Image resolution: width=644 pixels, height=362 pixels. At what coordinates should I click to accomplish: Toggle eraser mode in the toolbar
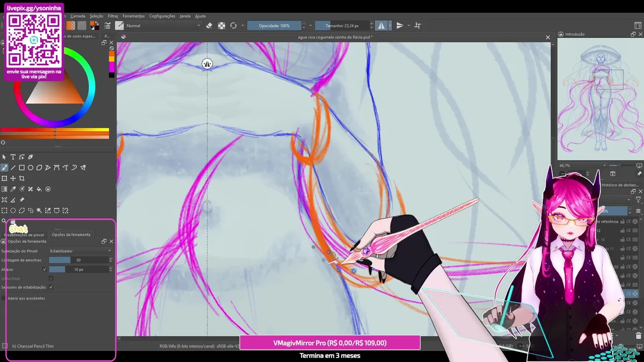pos(209,26)
